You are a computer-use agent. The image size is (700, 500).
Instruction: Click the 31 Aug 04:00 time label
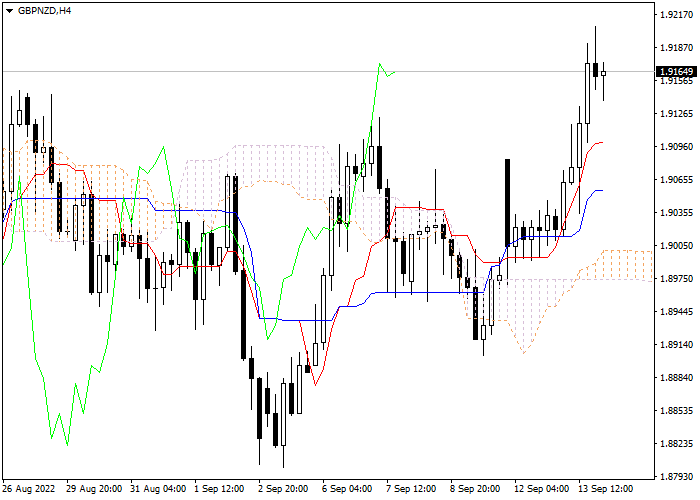click(158, 489)
